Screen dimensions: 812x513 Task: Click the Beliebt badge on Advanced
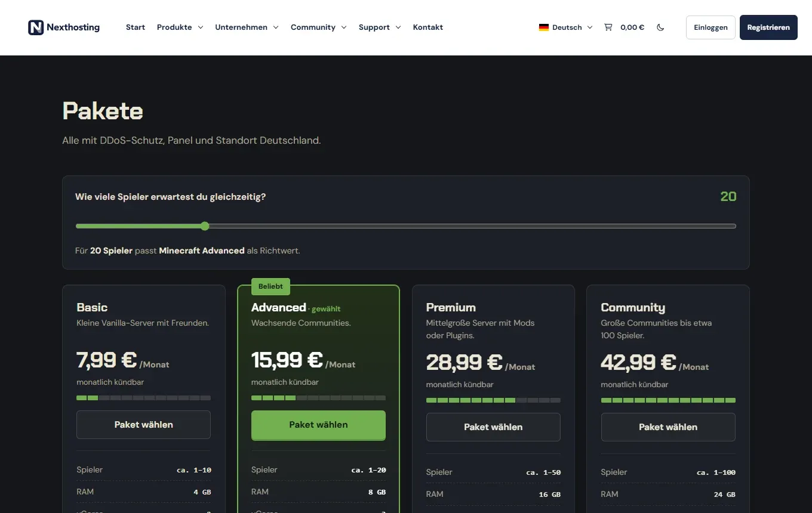(270, 286)
